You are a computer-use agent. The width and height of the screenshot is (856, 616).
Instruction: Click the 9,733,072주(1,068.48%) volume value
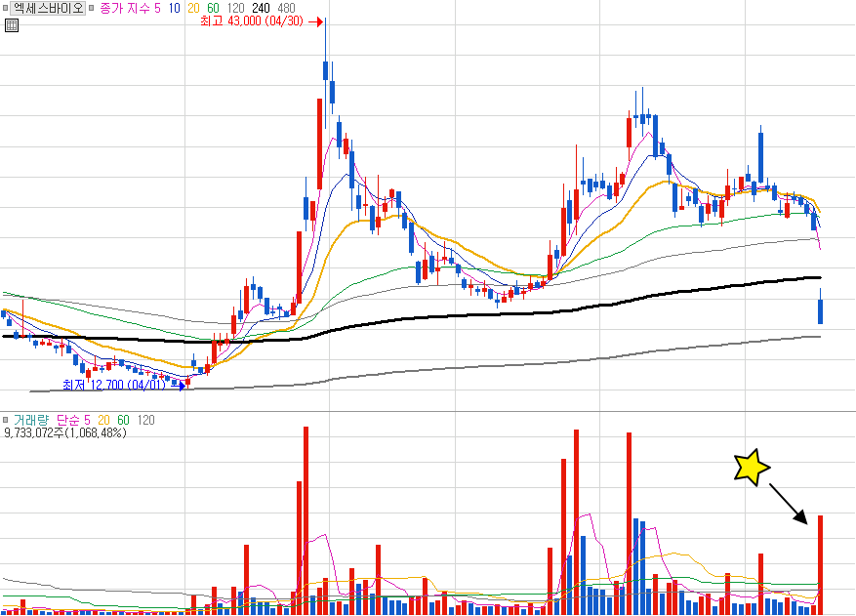(65, 433)
